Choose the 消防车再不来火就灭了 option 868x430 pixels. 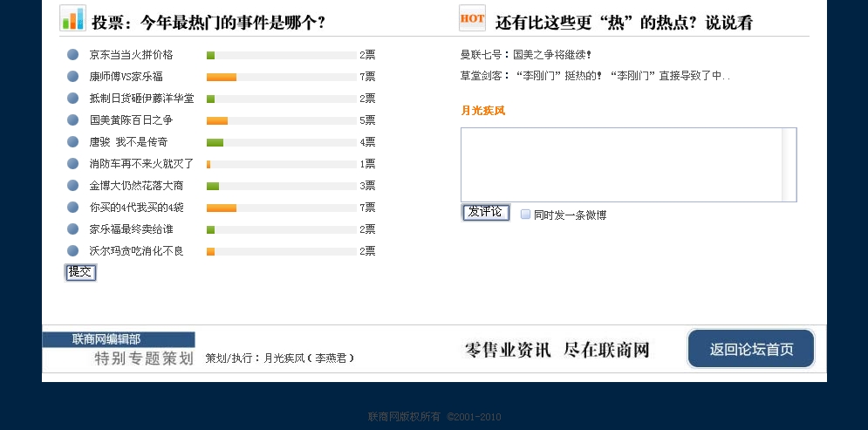[73, 164]
